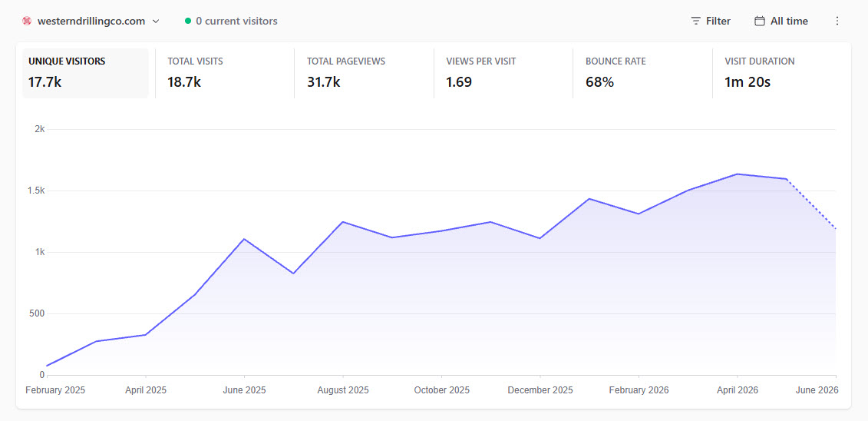Click the 1k y-axis label
The image size is (868, 421).
[x=39, y=252]
